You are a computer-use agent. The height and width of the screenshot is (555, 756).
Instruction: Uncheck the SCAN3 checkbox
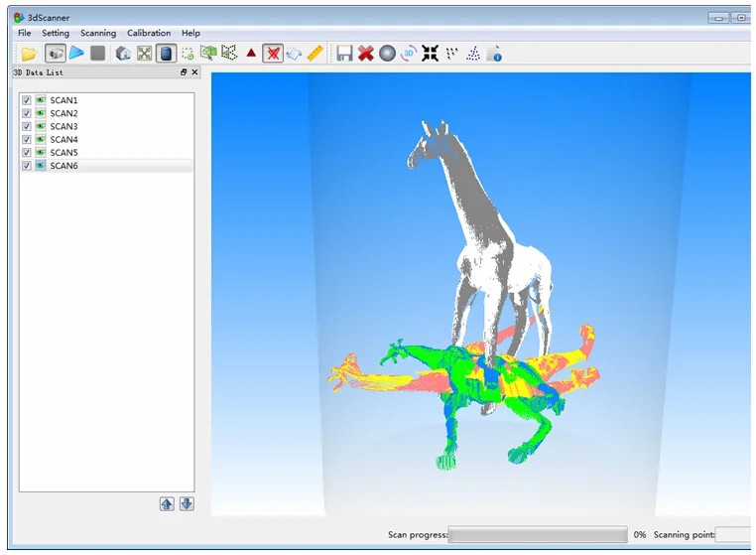coord(27,126)
